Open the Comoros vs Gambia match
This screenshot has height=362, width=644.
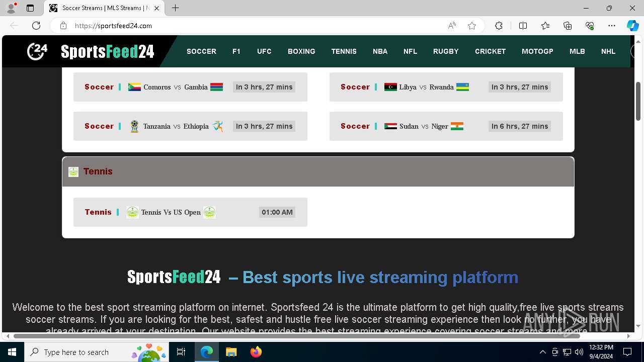190,87
